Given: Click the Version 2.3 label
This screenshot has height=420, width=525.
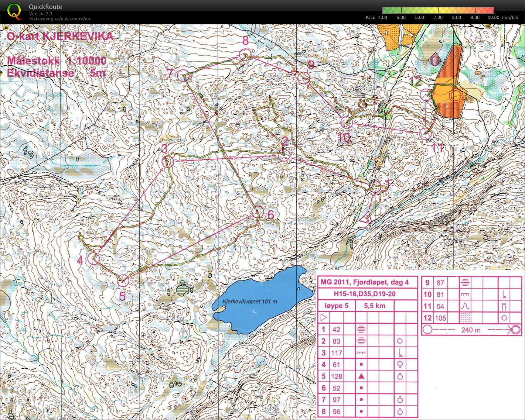Looking at the screenshot, I should coord(41,14).
